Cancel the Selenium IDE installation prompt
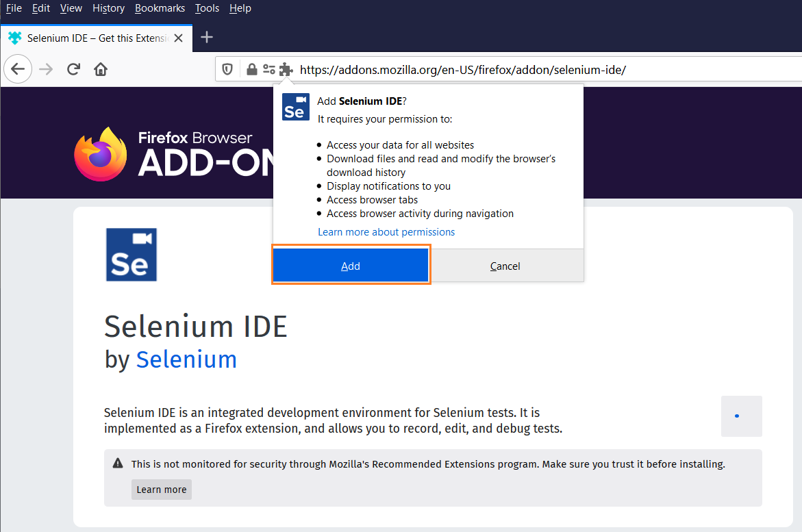This screenshot has width=802, height=532. coord(505,266)
